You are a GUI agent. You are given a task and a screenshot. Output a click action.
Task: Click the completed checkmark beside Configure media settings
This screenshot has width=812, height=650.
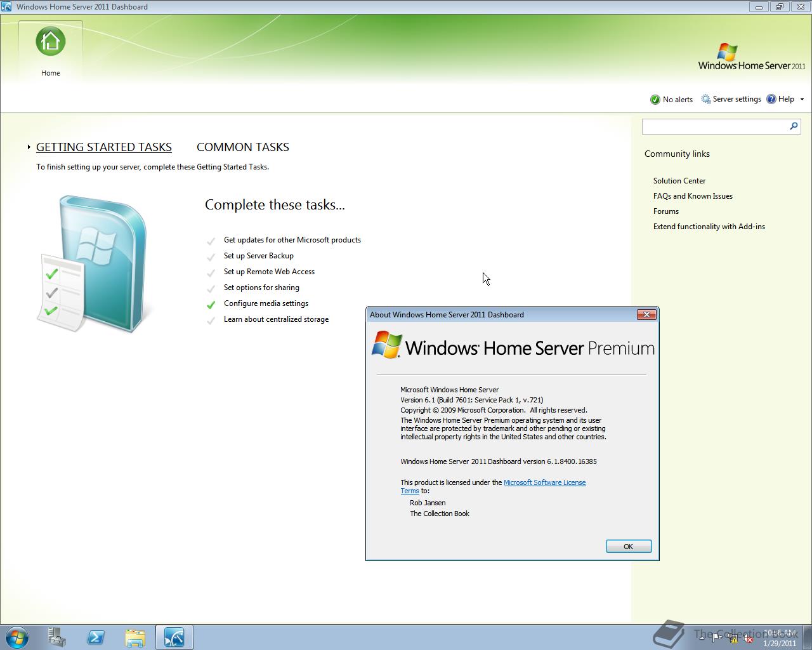point(211,304)
